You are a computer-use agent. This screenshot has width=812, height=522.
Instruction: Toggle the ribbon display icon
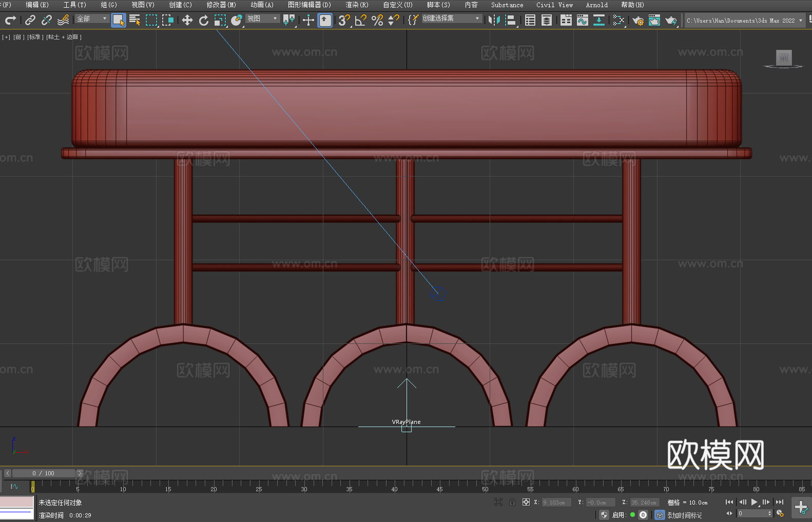[x=566, y=20]
